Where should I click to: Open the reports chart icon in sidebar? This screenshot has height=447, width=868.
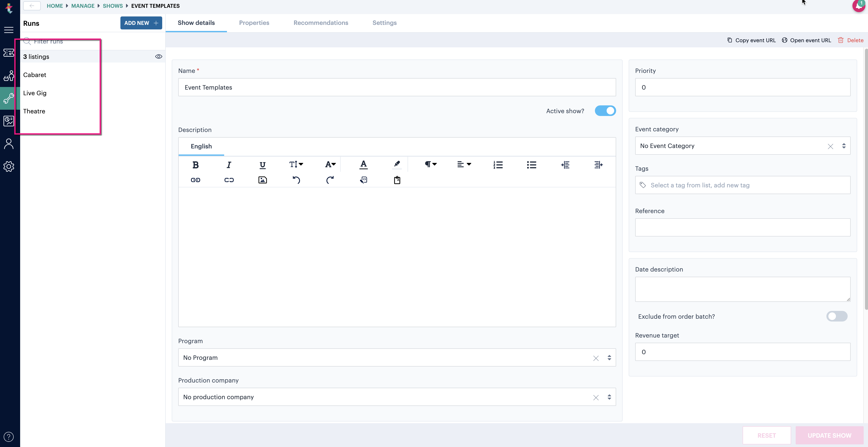pyautogui.click(x=9, y=121)
